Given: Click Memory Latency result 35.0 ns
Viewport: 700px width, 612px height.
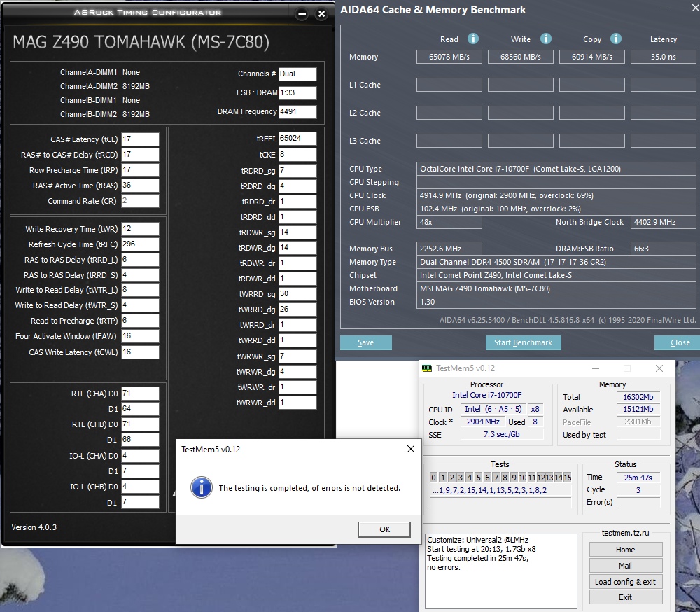Looking at the screenshot, I should pos(664,57).
